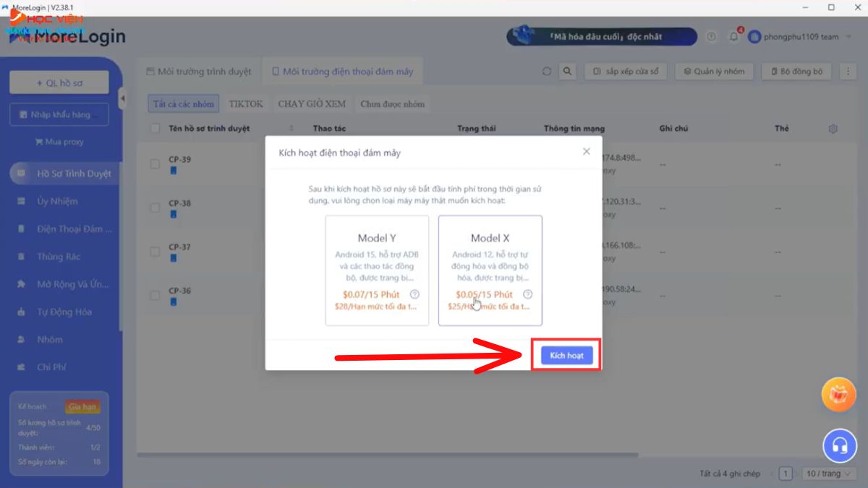This screenshot has width=868, height=488.
Task: Open the notification bell
Action: coord(733,37)
